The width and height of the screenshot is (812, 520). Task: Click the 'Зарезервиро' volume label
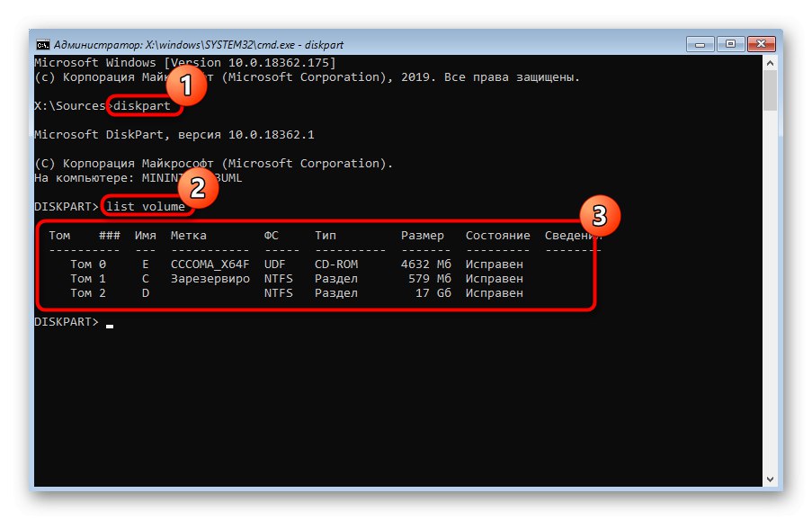[x=210, y=279]
